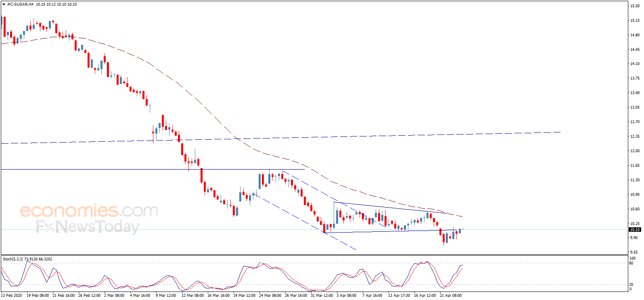Click the 13 Feb 2020 date label

(12, 296)
